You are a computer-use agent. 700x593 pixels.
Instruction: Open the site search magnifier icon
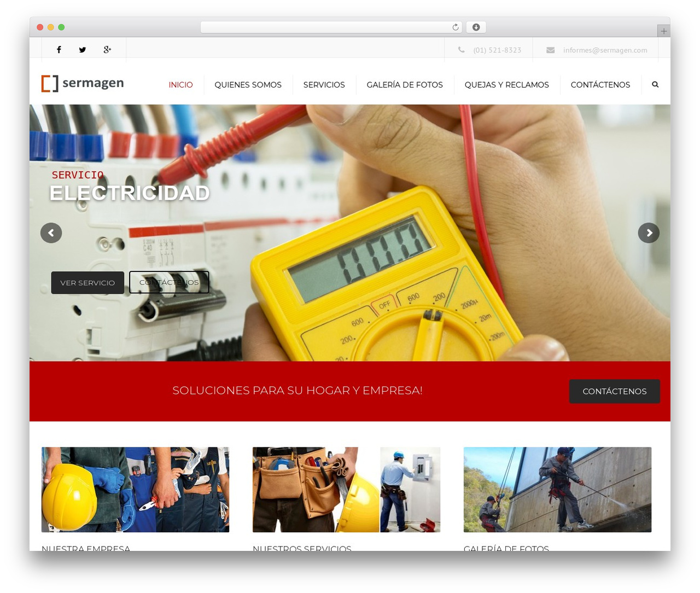655,84
